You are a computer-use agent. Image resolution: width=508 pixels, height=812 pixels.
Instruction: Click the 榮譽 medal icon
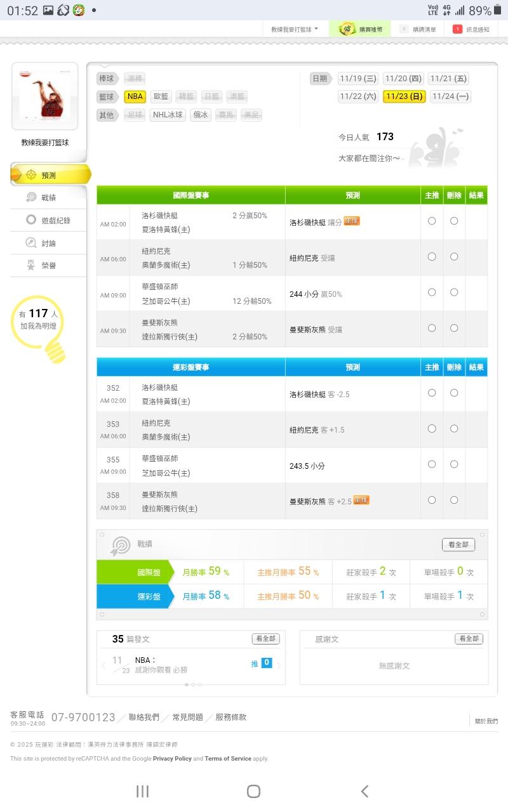click(30, 266)
